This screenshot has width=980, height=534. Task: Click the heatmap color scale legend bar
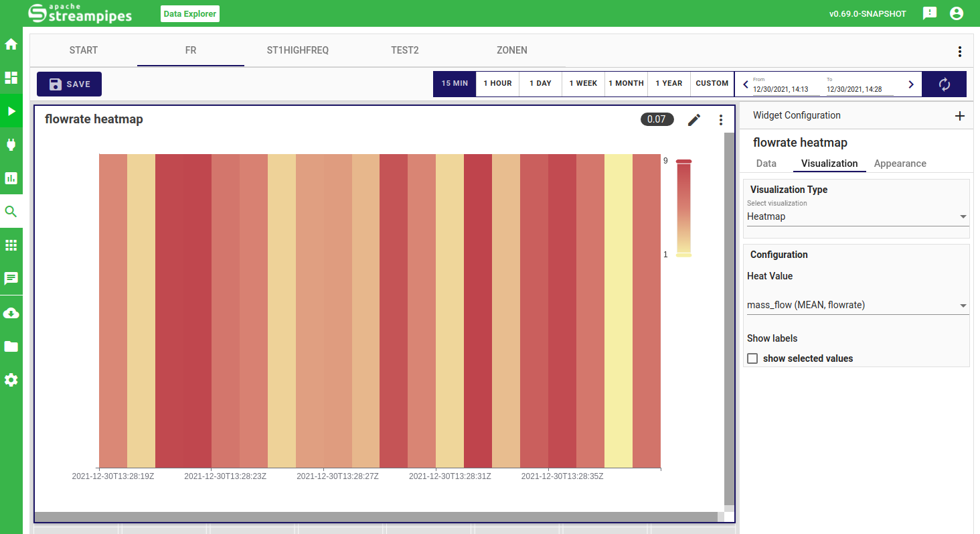coord(683,208)
